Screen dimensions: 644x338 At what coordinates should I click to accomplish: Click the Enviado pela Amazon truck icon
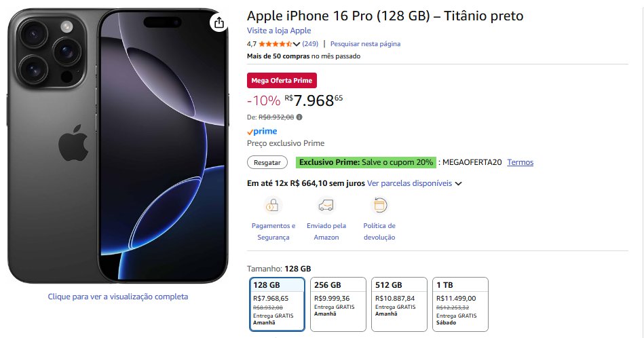tap(326, 204)
